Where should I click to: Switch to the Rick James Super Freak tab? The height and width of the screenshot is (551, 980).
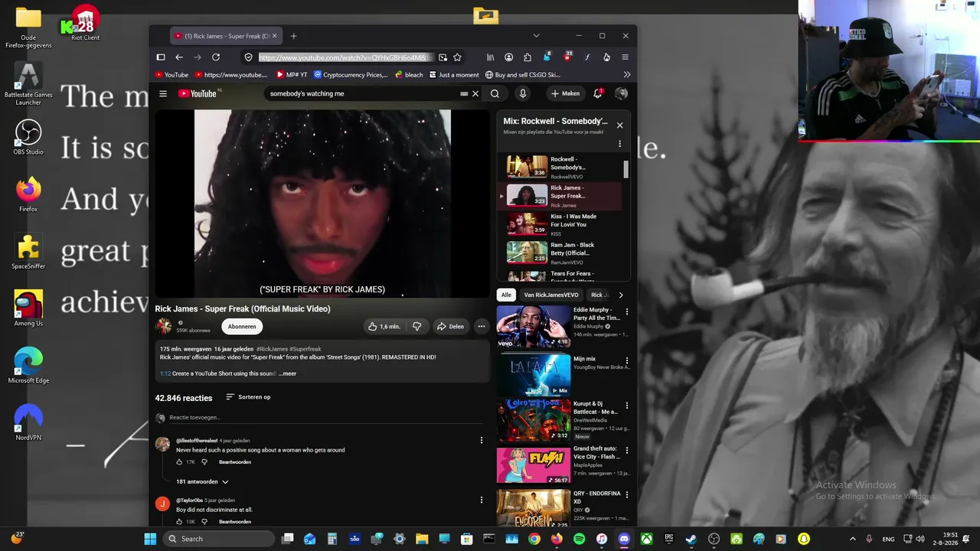point(226,36)
